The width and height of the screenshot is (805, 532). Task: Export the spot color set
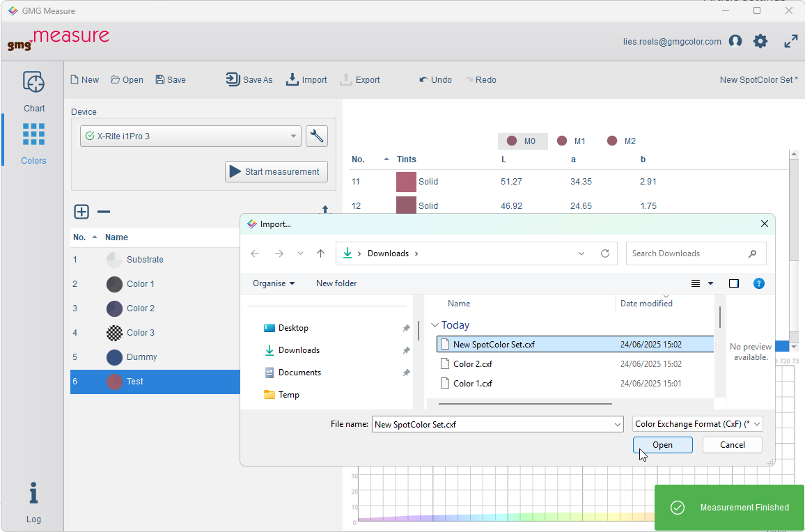pos(360,79)
